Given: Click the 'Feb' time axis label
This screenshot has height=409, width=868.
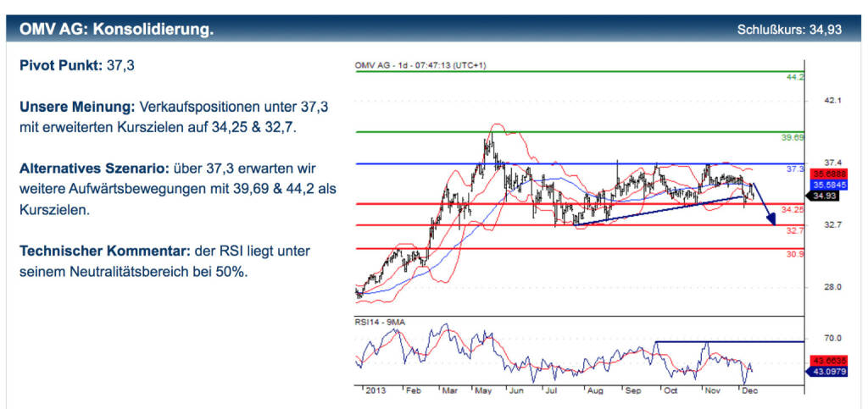Looking at the screenshot, I should coord(413,390).
